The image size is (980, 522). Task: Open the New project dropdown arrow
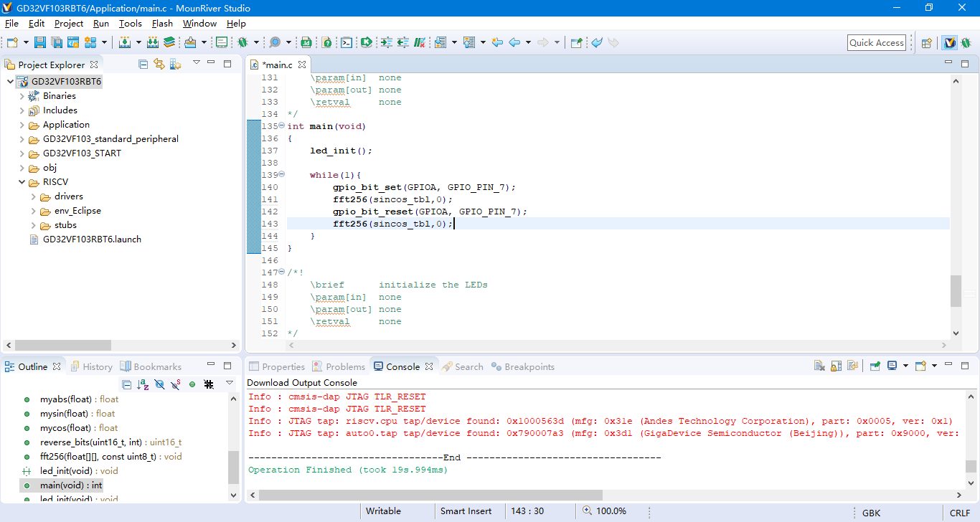[25, 43]
